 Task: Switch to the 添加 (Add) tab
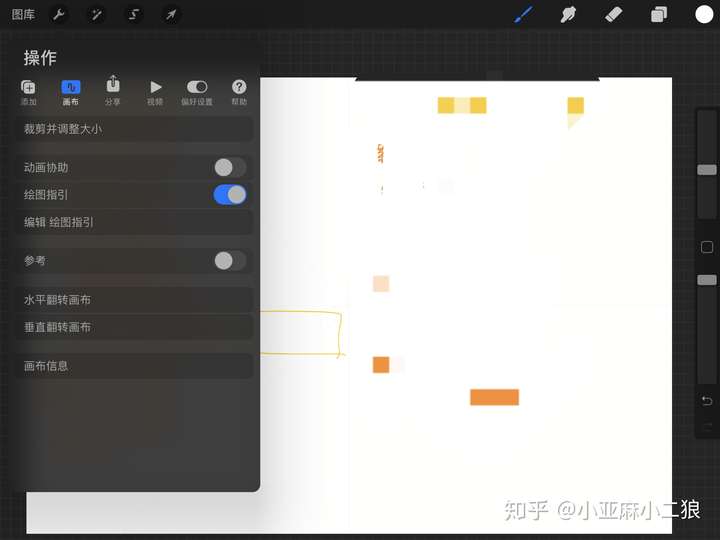click(28, 92)
